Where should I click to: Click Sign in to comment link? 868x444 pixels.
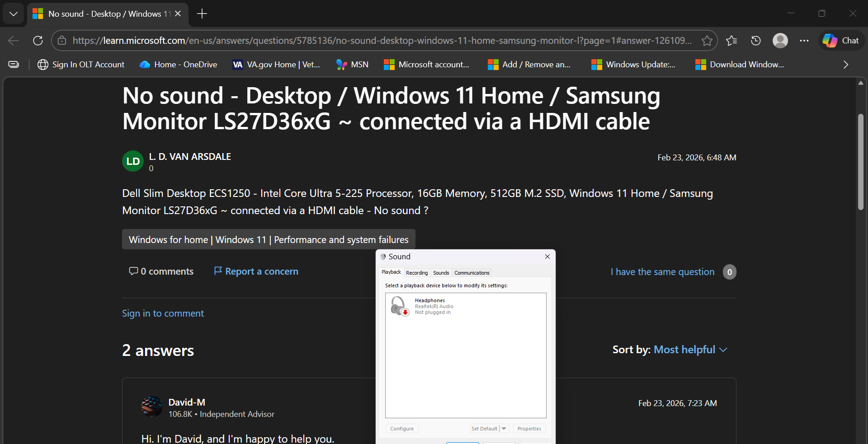click(163, 313)
